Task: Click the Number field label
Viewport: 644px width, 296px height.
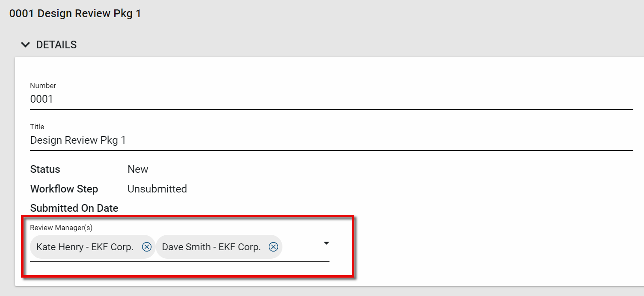Action: click(43, 86)
